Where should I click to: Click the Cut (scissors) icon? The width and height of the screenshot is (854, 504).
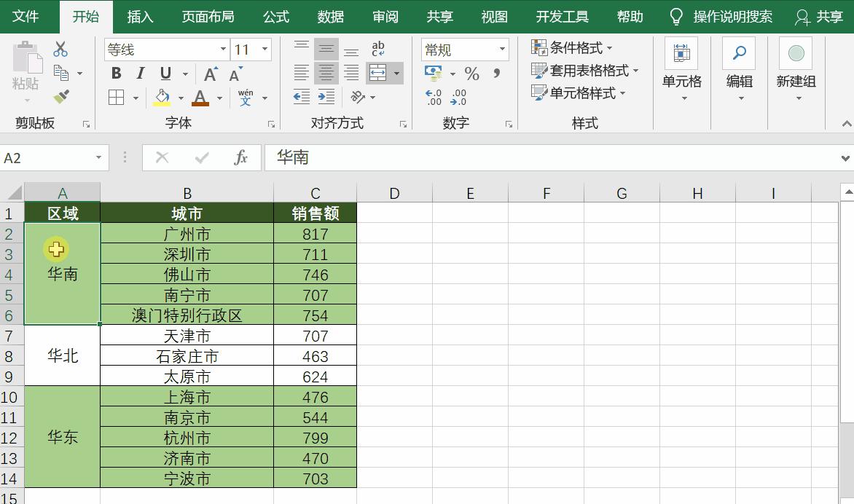[59, 49]
